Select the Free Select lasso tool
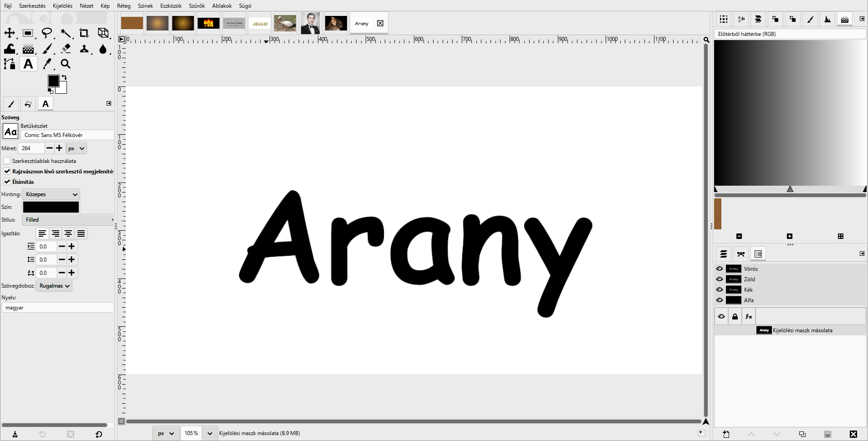The image size is (868, 441). 47,33
